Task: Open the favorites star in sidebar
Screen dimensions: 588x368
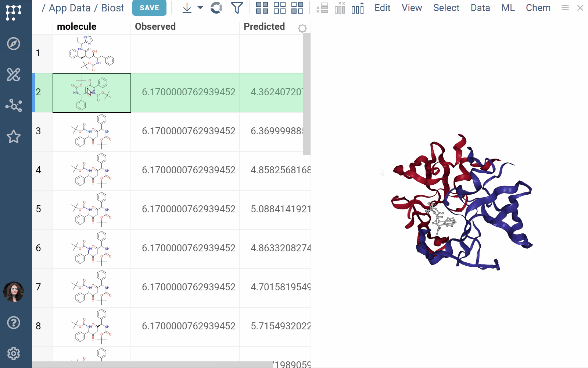Action: pyautogui.click(x=14, y=137)
